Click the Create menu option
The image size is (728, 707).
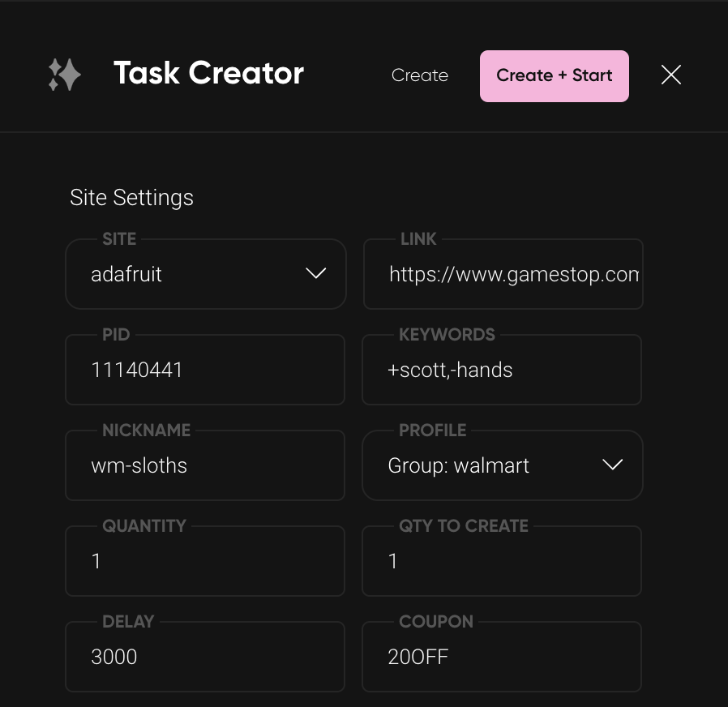(x=420, y=75)
